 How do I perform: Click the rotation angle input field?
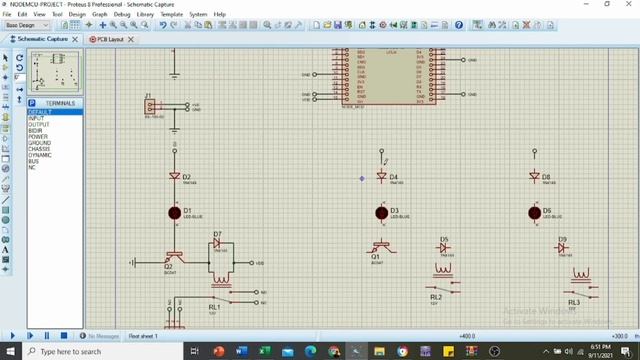tap(19, 78)
